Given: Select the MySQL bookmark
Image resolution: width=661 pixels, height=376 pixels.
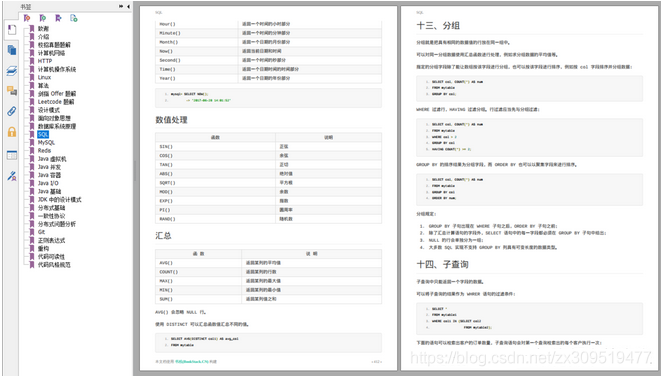Looking at the screenshot, I should point(46,142).
